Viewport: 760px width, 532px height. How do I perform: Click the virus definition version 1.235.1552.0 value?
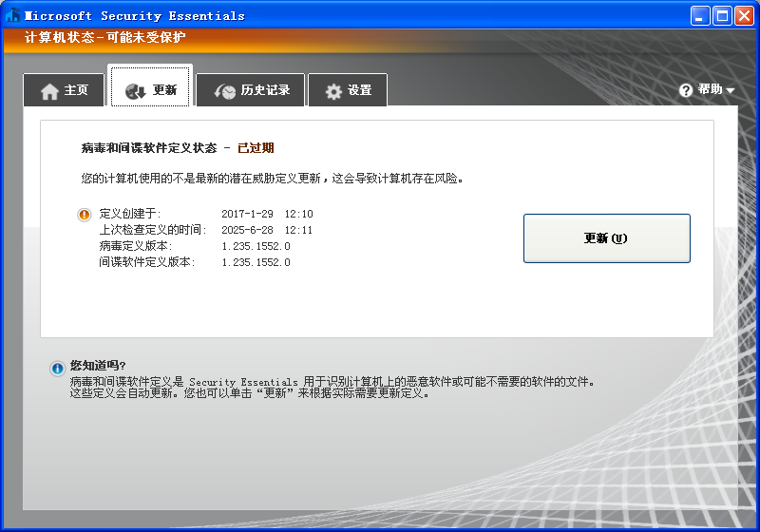[x=256, y=246]
